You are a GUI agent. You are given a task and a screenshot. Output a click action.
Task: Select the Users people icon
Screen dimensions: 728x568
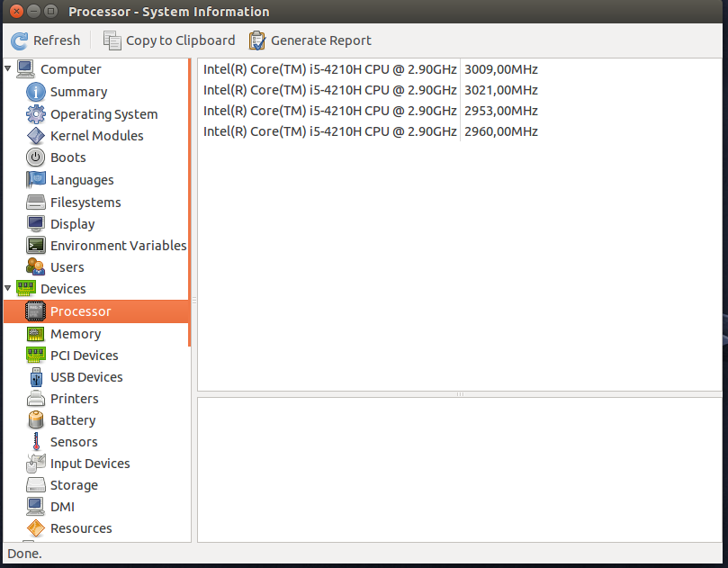click(x=36, y=267)
